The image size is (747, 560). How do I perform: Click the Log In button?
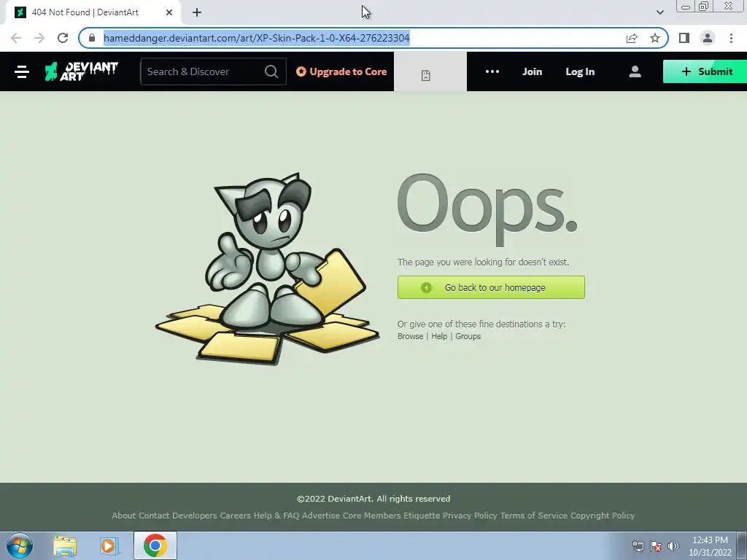[x=580, y=72]
